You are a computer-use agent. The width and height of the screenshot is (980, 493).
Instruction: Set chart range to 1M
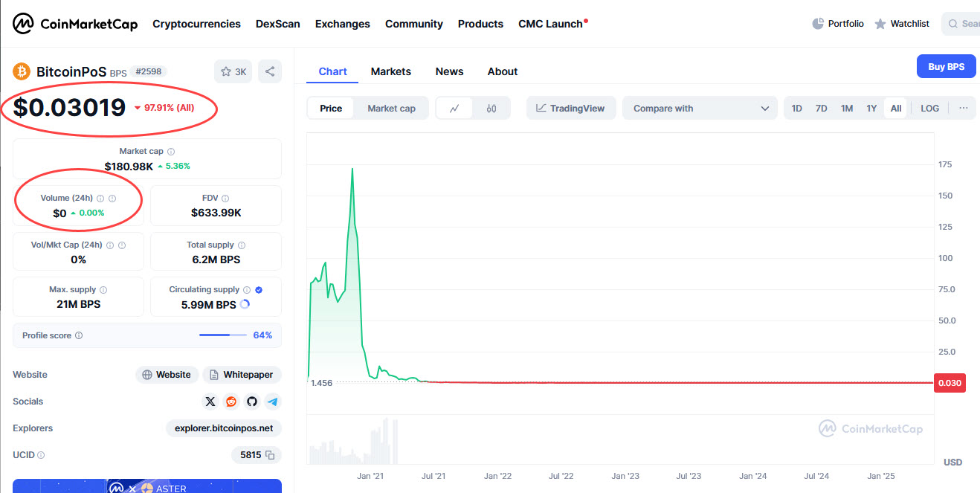coord(847,108)
